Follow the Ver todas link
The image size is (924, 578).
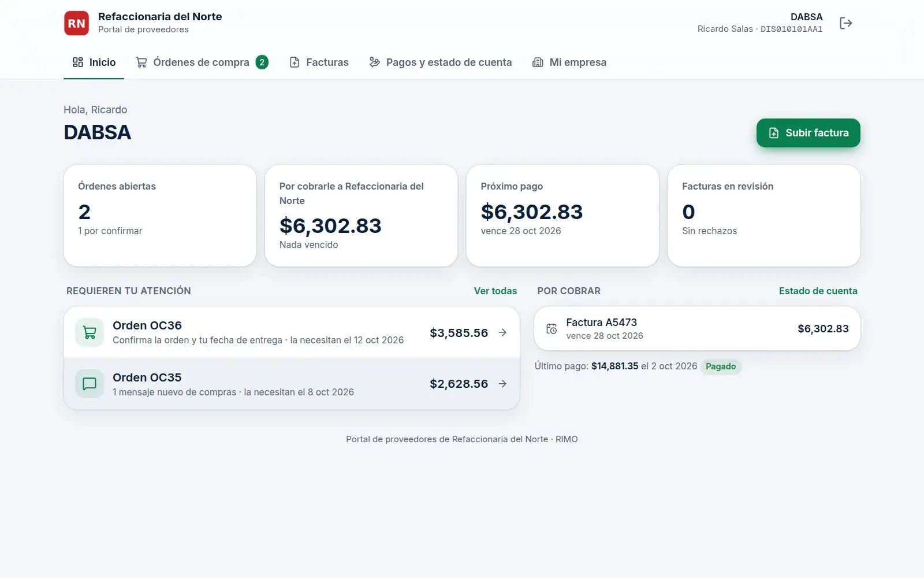[x=495, y=291]
